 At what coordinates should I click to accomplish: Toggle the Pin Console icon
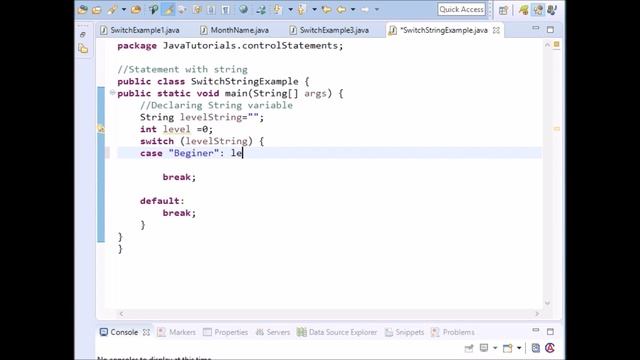pos(469,348)
